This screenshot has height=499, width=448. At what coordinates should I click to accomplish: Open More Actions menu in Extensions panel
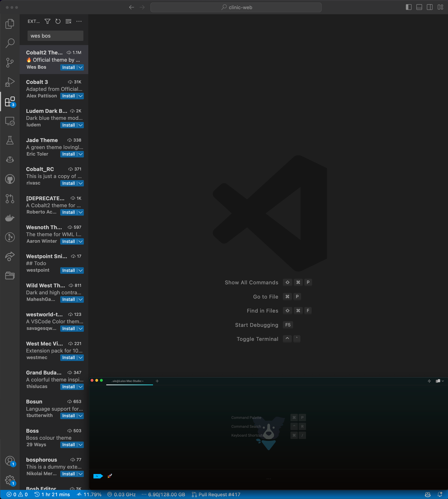(x=79, y=21)
